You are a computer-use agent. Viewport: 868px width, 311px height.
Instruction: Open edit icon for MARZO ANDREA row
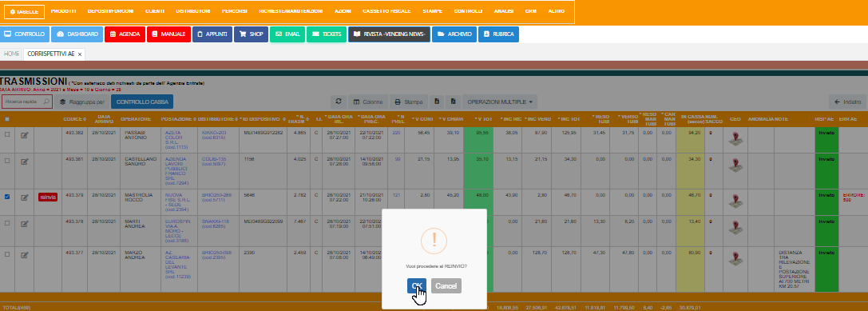tap(25, 255)
